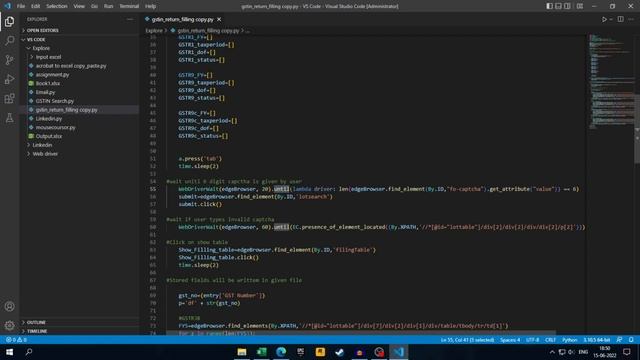This screenshot has width=640, height=360.
Task: Open the Help menu
Action: pyautogui.click(x=151, y=6)
